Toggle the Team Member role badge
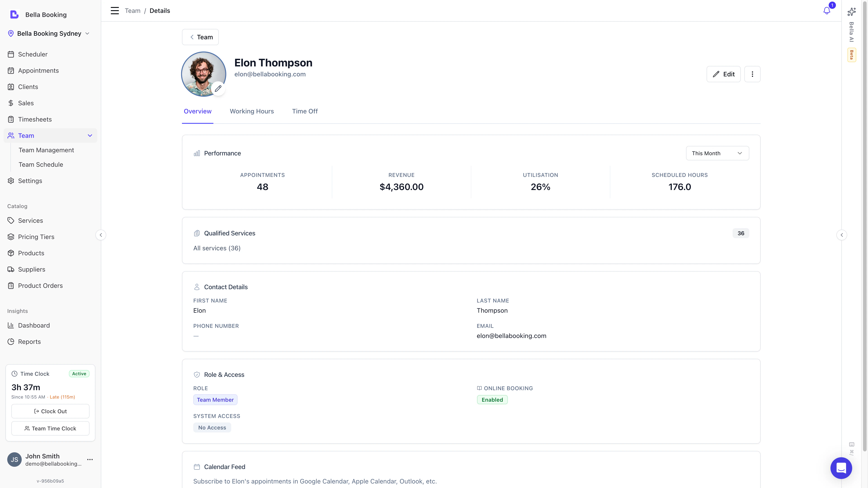Image resolution: width=868 pixels, height=488 pixels. pyautogui.click(x=215, y=399)
